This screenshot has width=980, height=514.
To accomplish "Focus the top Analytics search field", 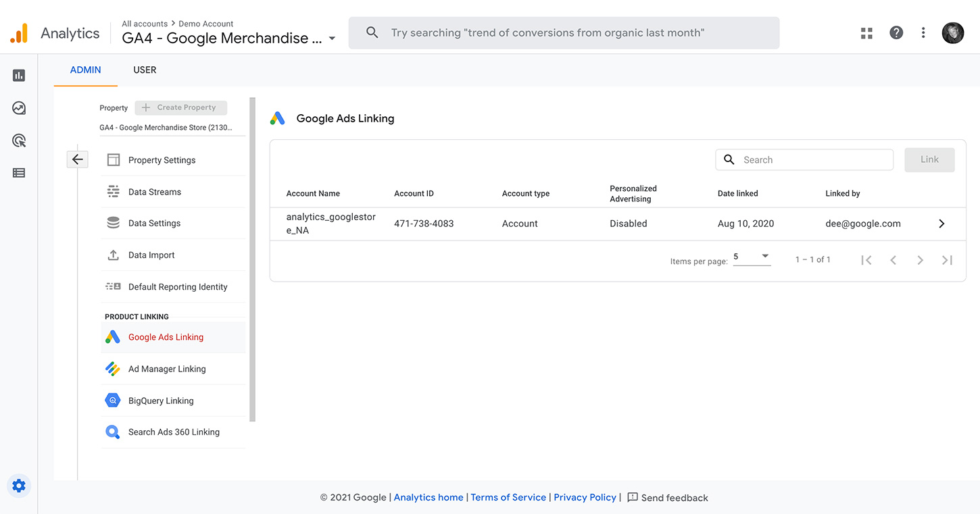I will click(564, 32).
